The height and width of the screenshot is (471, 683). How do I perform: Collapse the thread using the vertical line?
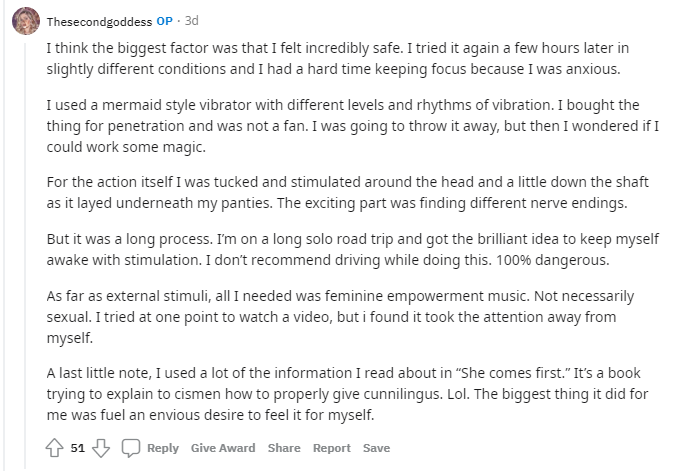tap(25, 255)
